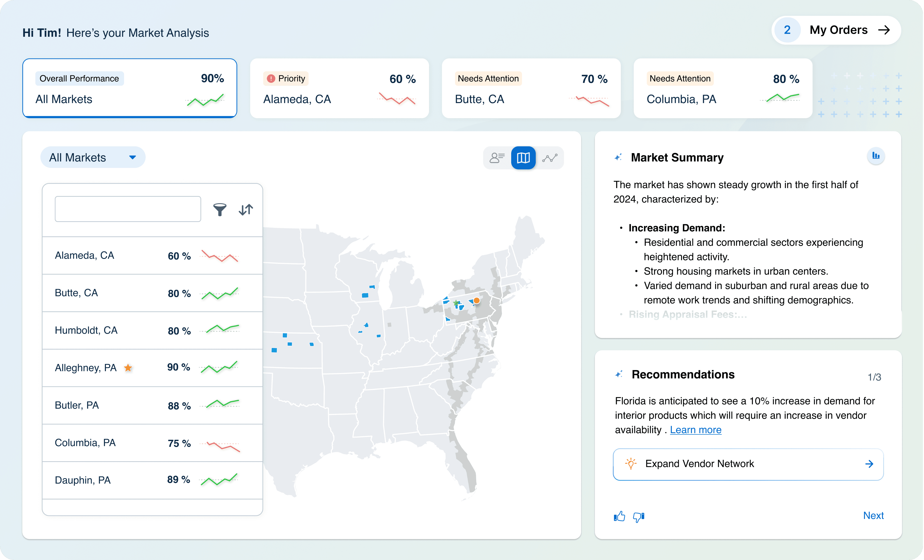Click the thumbs up icon
Screen dimensions: 924x560
tap(619, 516)
